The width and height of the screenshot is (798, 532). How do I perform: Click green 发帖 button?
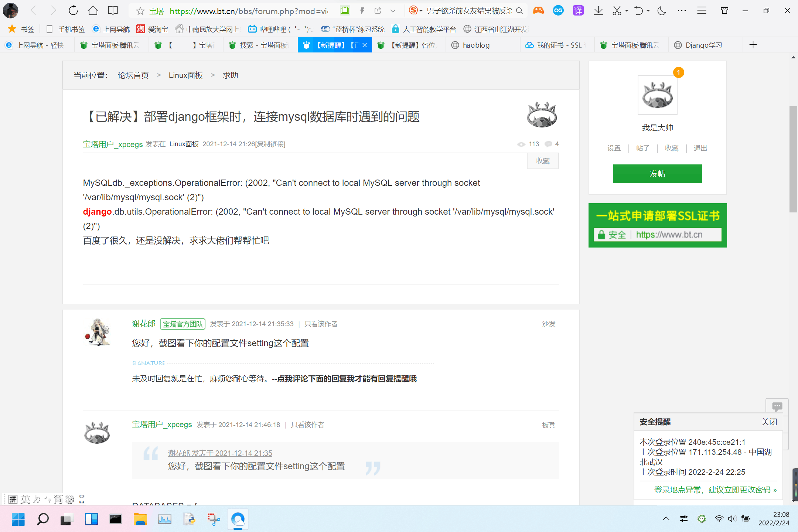pos(658,174)
